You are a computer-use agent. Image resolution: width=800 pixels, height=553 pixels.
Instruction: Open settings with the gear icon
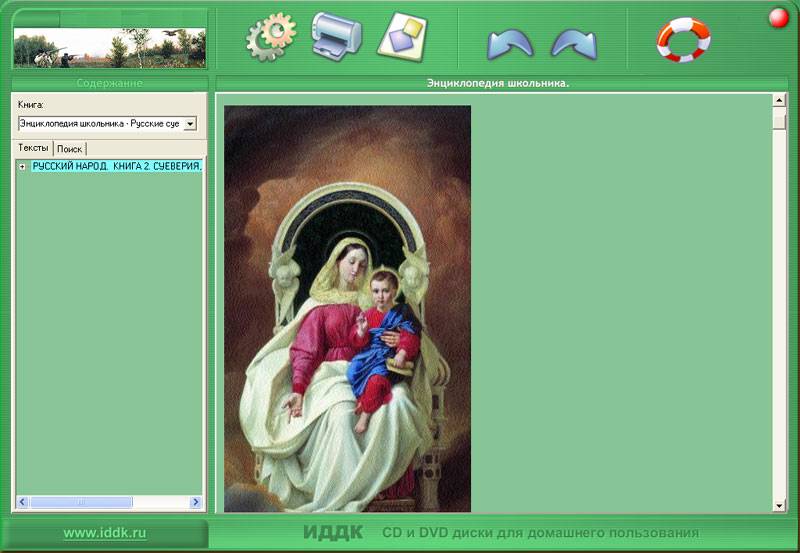(271, 38)
